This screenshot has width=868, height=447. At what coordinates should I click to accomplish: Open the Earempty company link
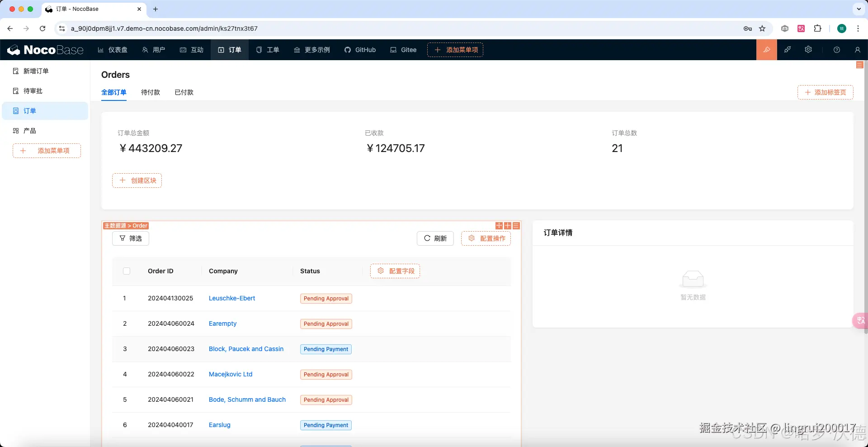point(223,323)
